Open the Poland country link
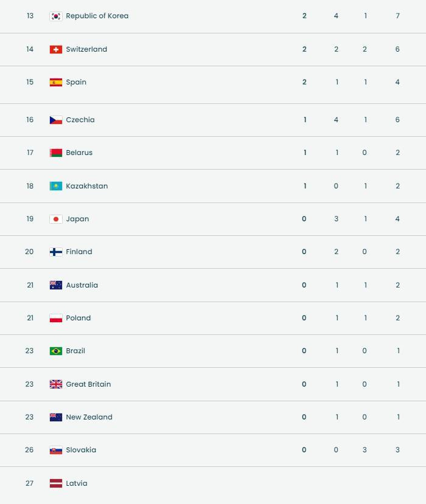 pyautogui.click(x=78, y=318)
